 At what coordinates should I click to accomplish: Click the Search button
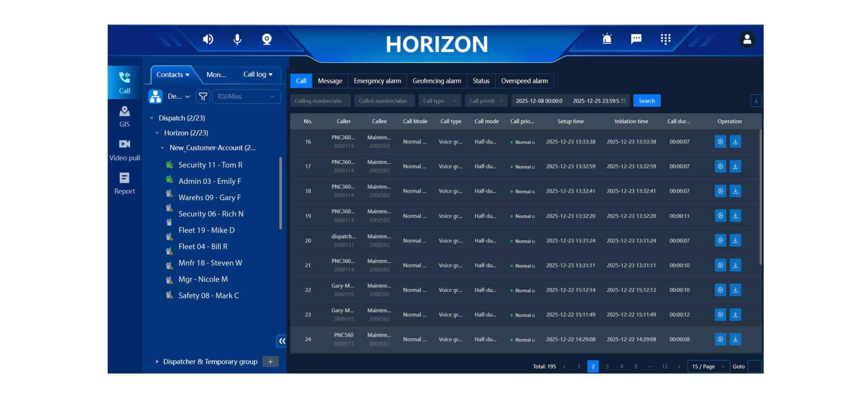647,101
